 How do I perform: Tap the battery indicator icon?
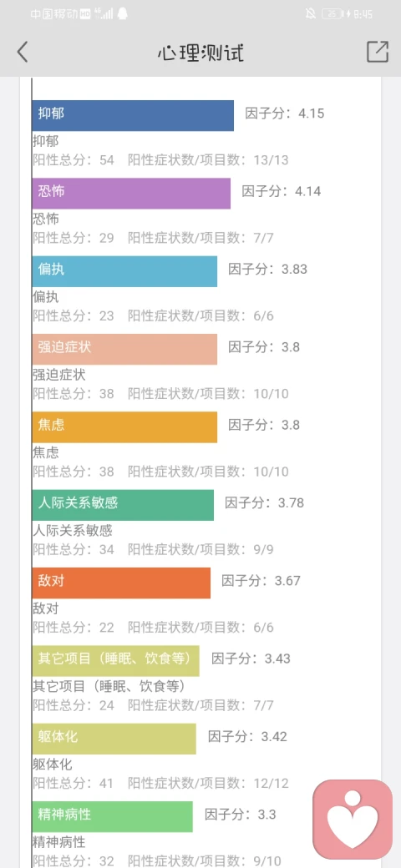[x=332, y=14]
